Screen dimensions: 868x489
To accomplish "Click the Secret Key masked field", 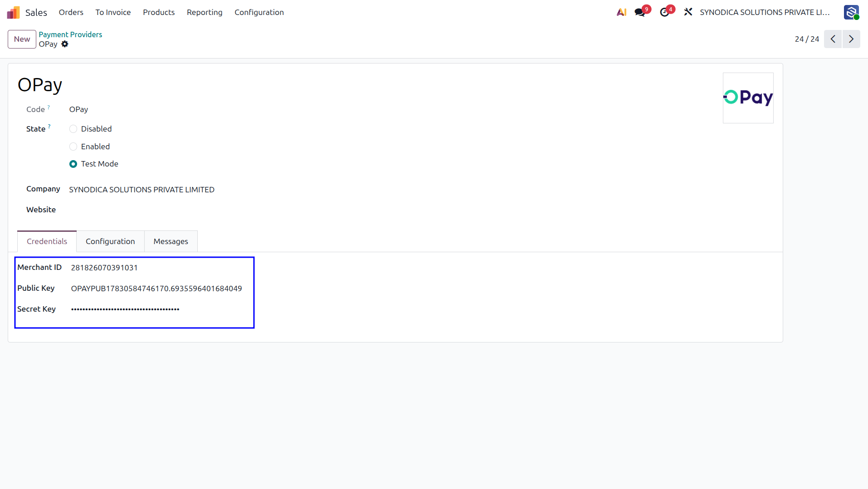I will [125, 309].
